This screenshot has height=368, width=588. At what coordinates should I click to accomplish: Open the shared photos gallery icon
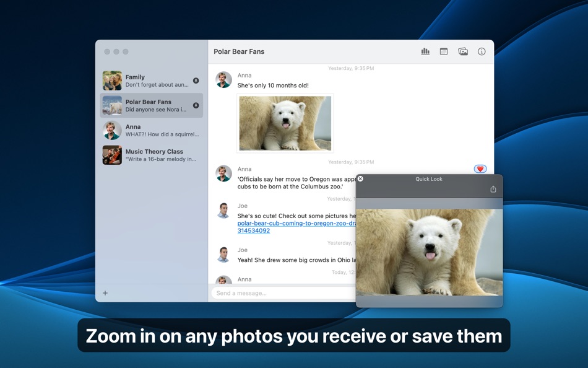[463, 51]
